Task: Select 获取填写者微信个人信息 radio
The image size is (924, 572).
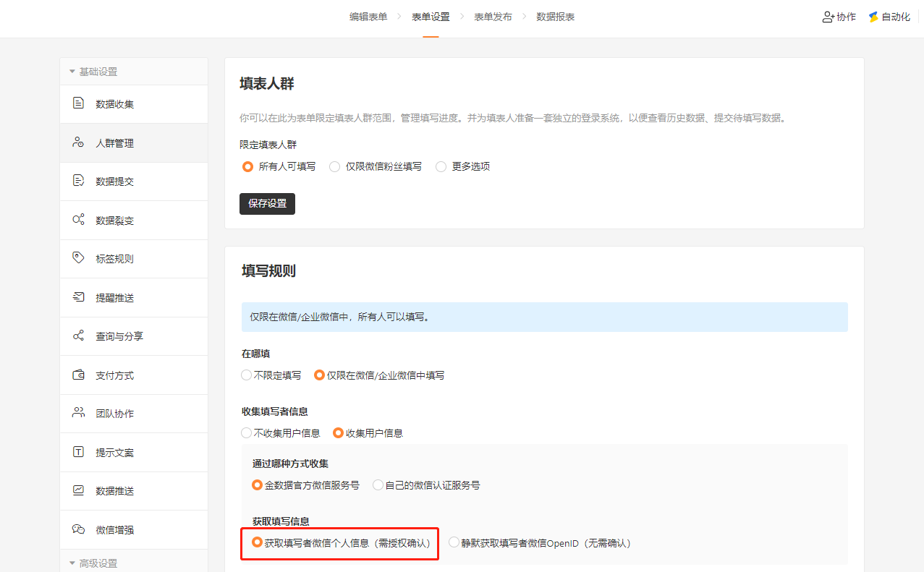Action: [257, 542]
